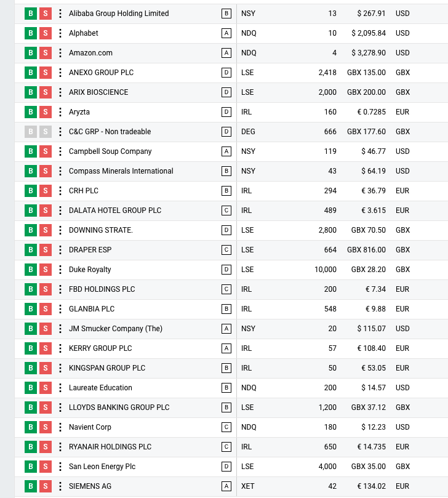
Task: Click DRAPER ESP price GBX 816.00
Action: click(x=366, y=250)
